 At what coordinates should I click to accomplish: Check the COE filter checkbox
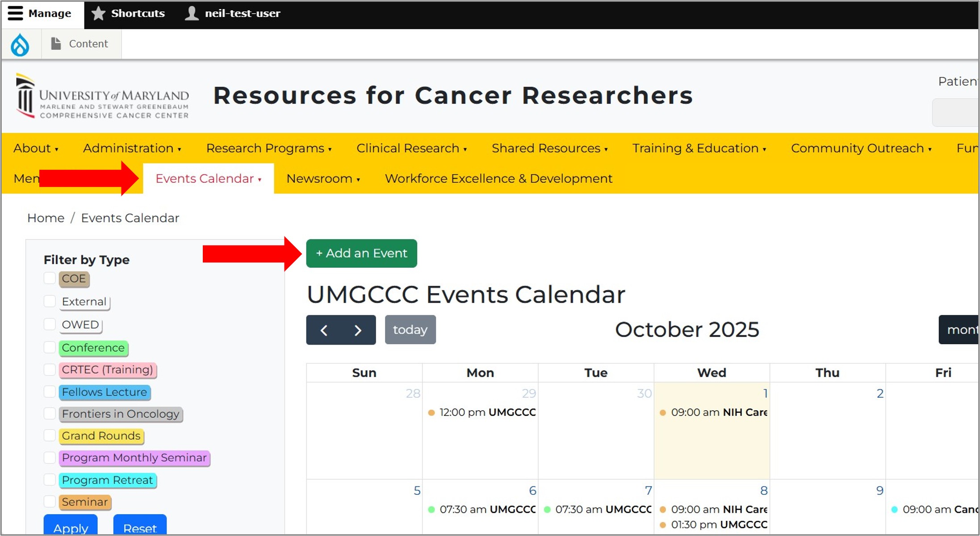coord(50,278)
